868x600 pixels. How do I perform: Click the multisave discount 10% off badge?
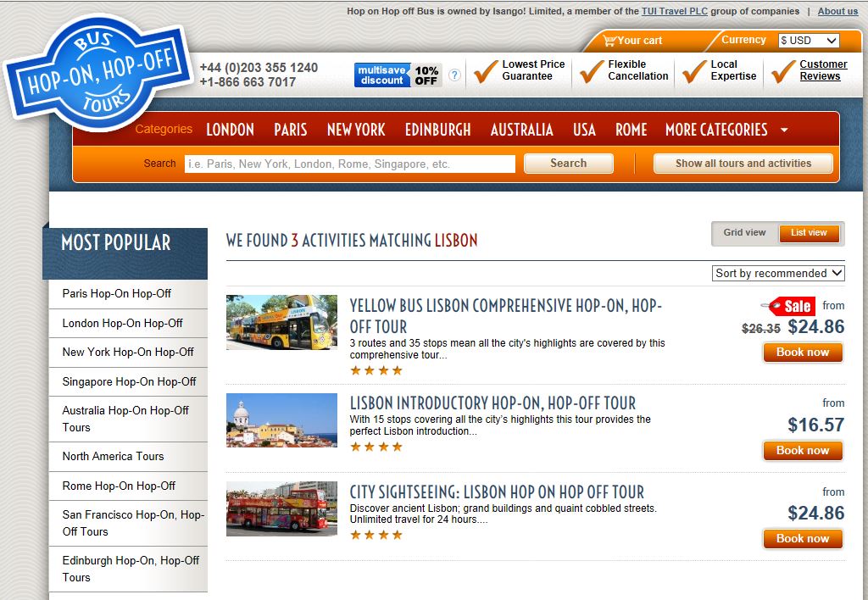point(398,75)
